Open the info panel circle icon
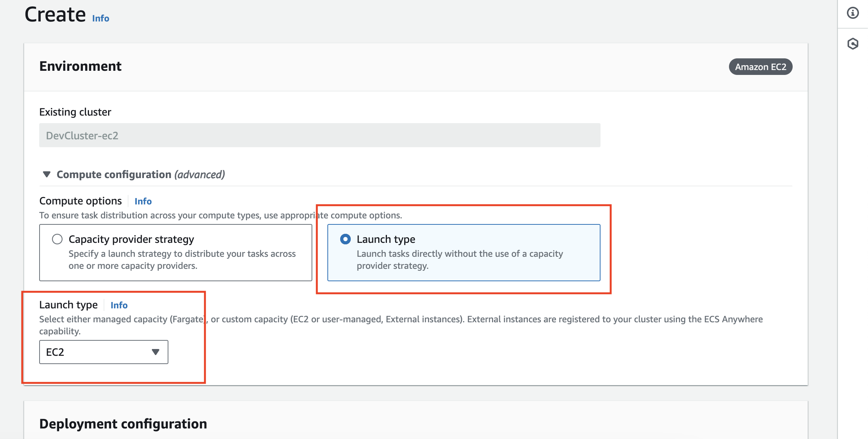 point(853,13)
